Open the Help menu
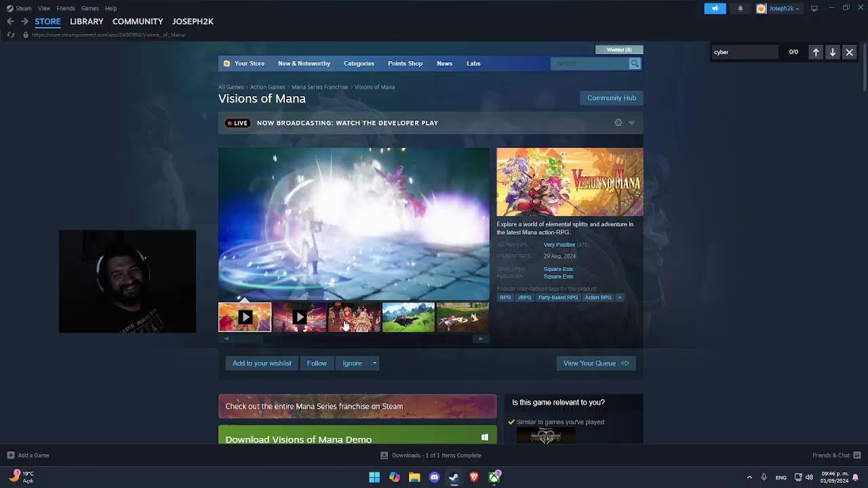Screen dimensions: 868x488 pyautogui.click(x=111, y=8)
